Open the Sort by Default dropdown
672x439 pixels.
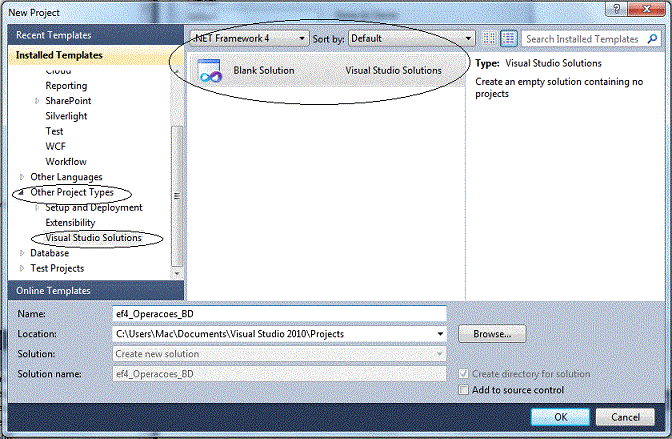point(411,39)
